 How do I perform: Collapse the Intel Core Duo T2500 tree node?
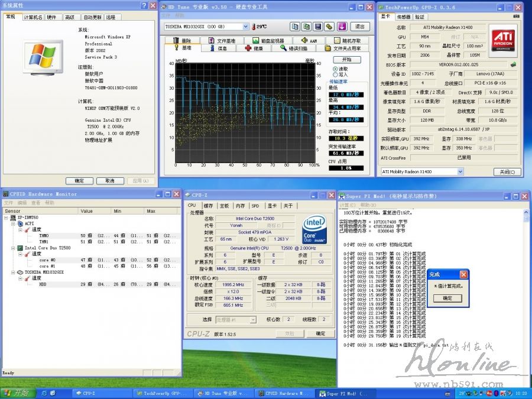coord(13,248)
